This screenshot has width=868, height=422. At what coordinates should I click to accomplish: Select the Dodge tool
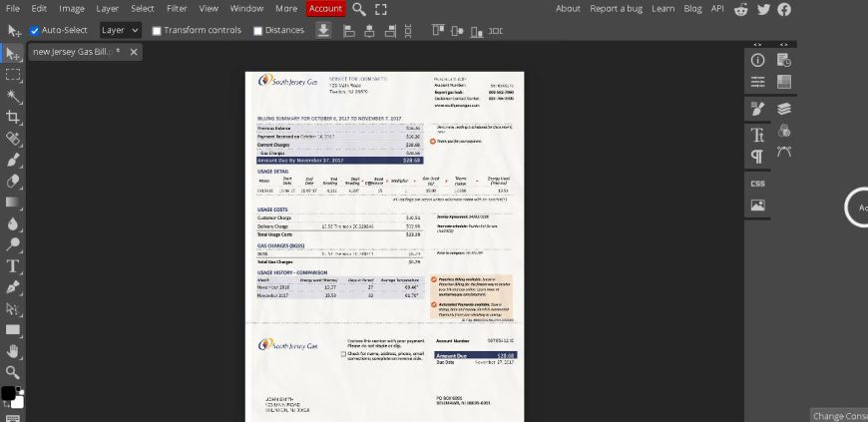tap(13, 244)
